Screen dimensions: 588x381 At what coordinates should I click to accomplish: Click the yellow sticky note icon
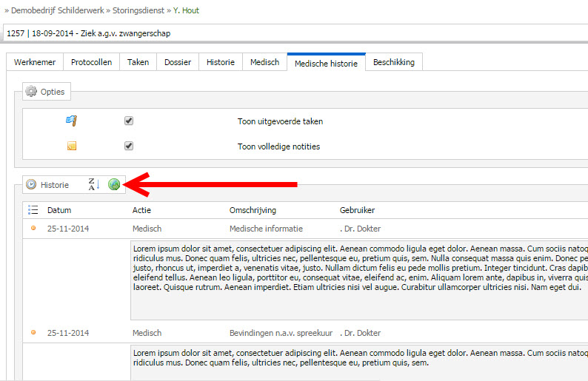tap(72, 146)
